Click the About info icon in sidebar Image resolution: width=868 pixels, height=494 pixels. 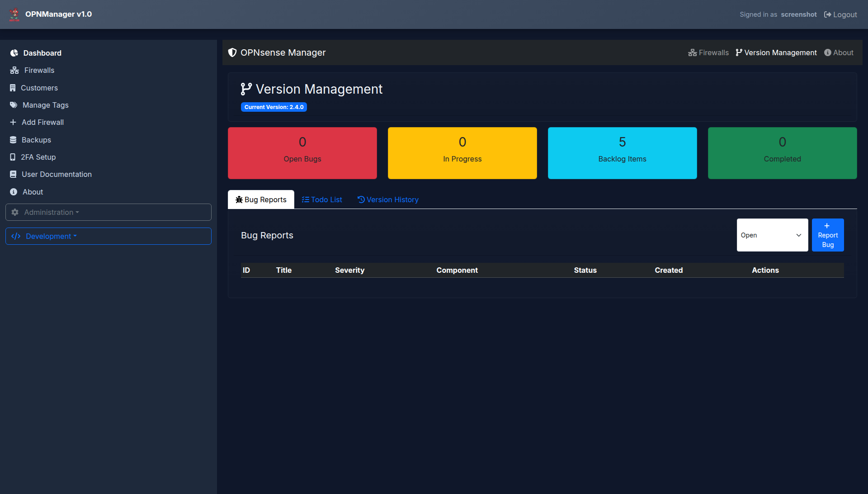14,192
